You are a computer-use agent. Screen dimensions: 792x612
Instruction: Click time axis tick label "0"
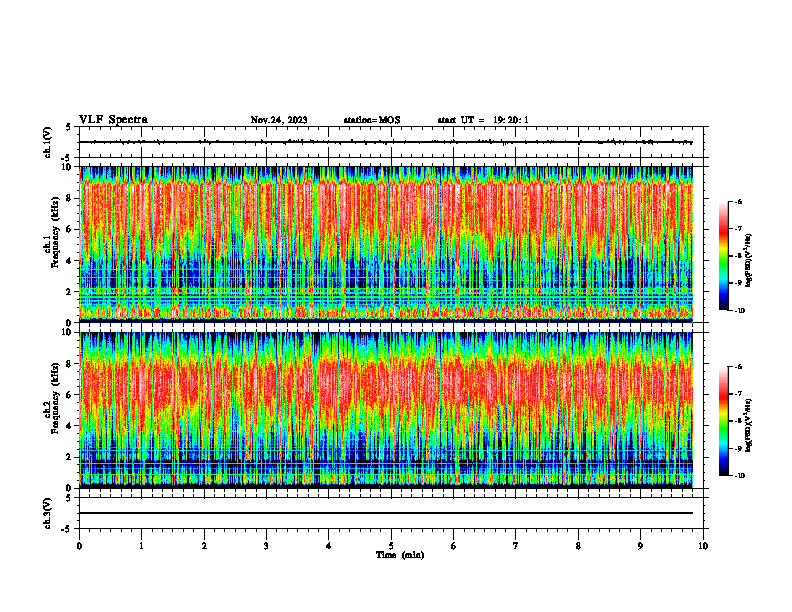click(79, 546)
